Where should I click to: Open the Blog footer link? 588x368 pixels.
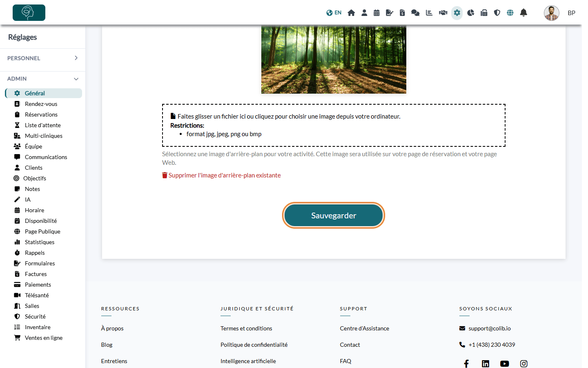pos(107,345)
